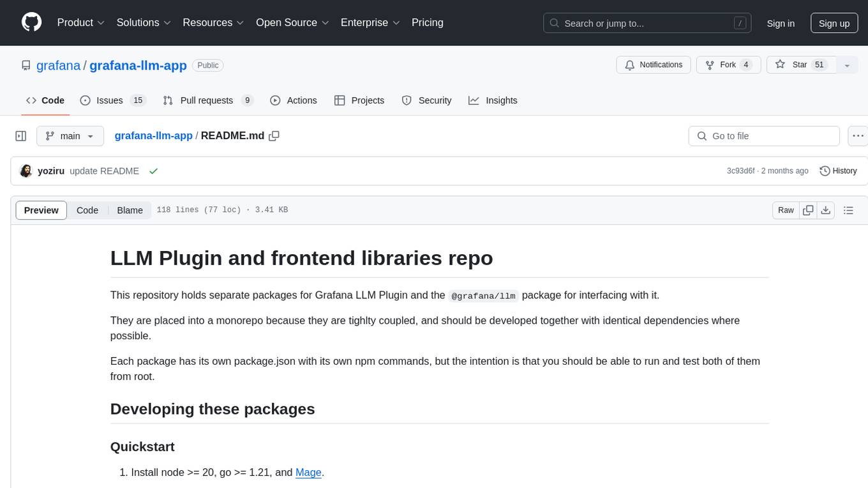Viewport: 868px width, 488px height.
Task: Open the star lists dropdown arrow
Action: point(847,65)
